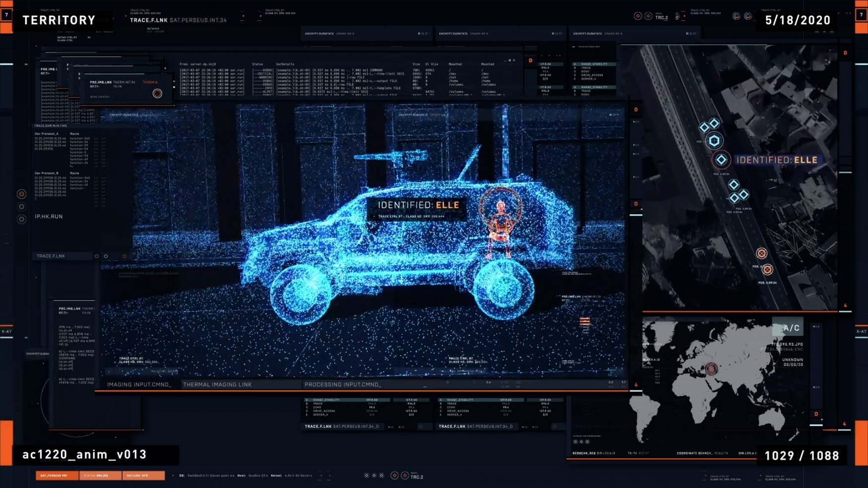Select the hexagon waypoint marker on the satellite map
This screenshot has width=868, height=488.
click(x=713, y=140)
